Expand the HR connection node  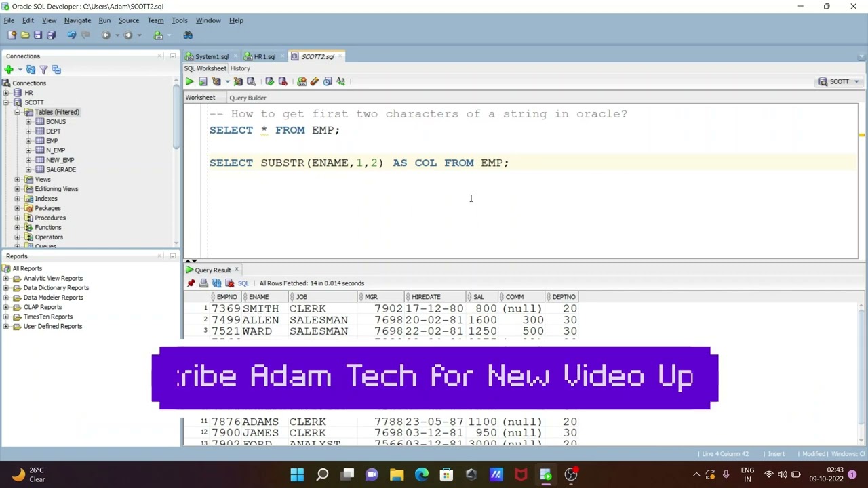click(x=6, y=93)
